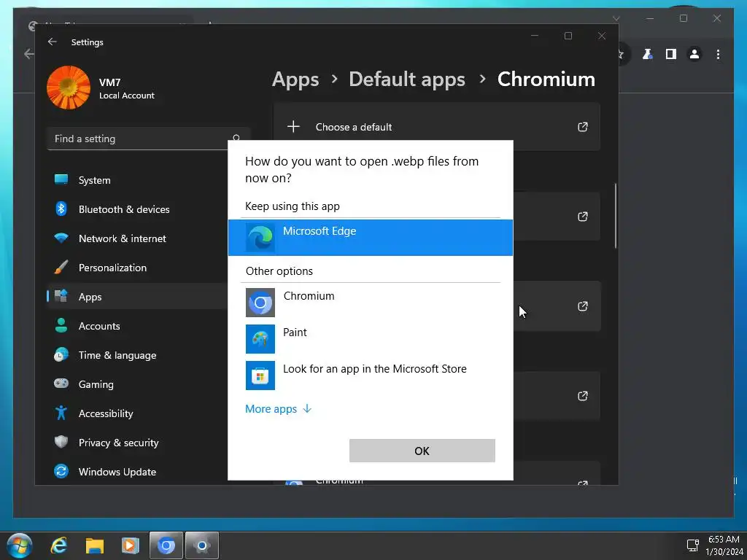Open the Chromium labs flask icon
The width and height of the screenshot is (747, 560).
click(648, 54)
